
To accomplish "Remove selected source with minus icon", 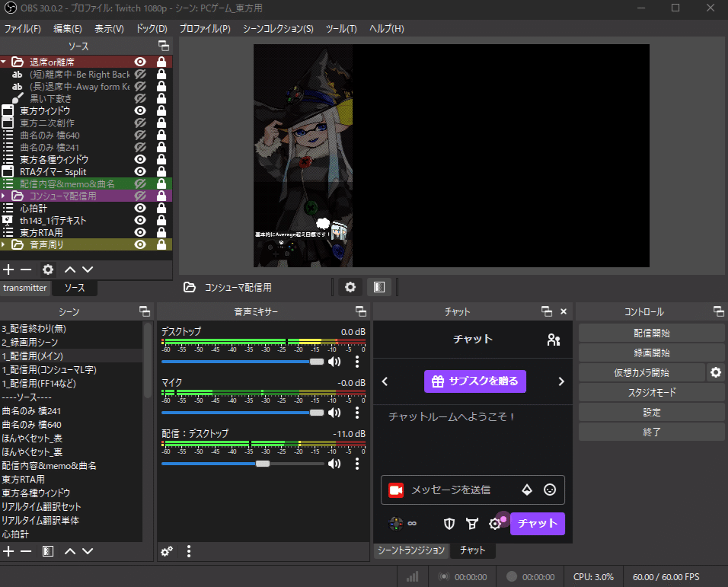I will (26, 270).
